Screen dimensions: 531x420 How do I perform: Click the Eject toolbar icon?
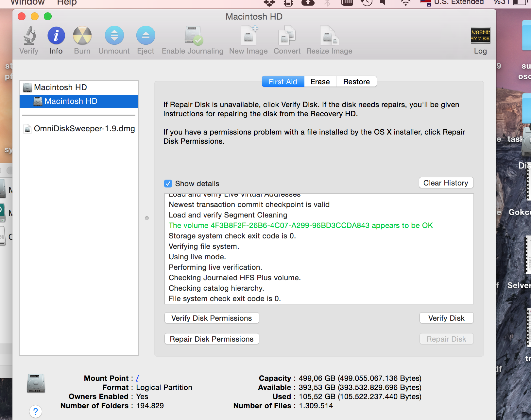coord(146,36)
